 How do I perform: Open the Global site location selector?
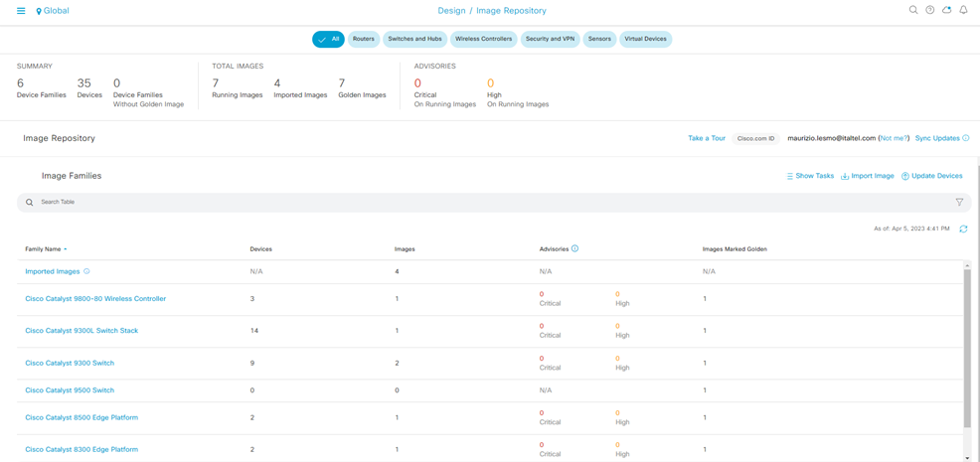pos(53,11)
